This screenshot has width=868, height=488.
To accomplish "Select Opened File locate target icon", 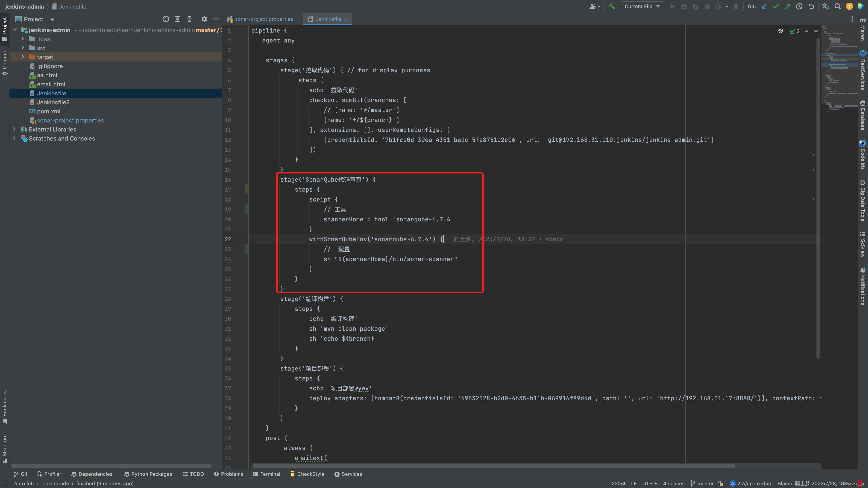I will [x=166, y=19].
